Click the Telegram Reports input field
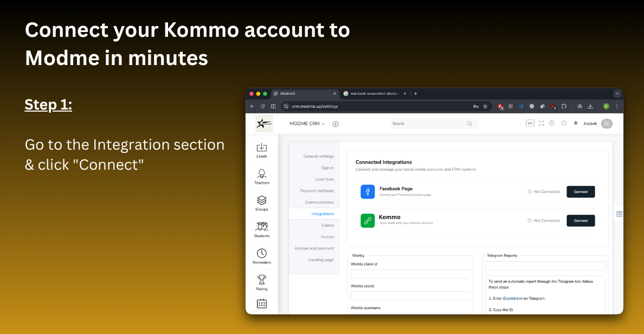The image size is (644, 334). click(x=545, y=266)
